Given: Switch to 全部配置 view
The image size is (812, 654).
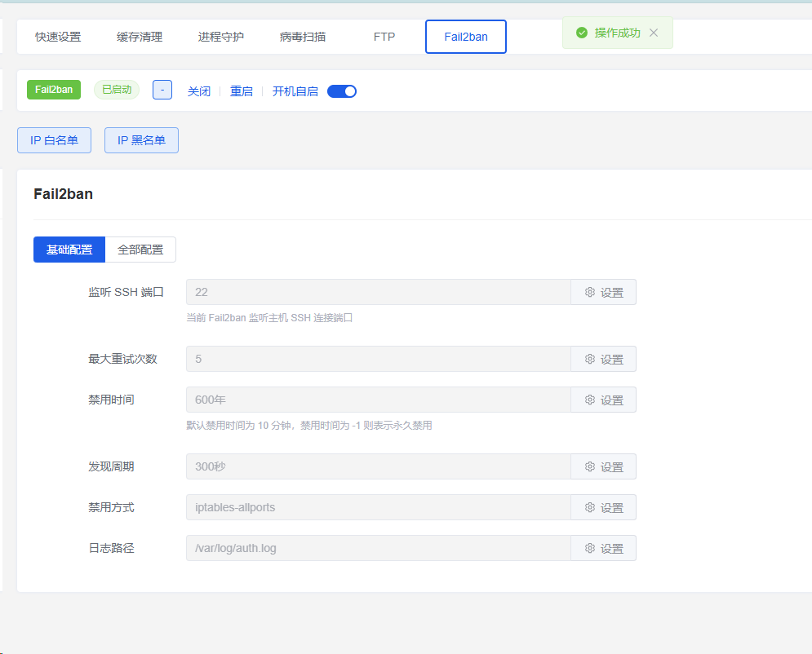Looking at the screenshot, I should 140,250.
